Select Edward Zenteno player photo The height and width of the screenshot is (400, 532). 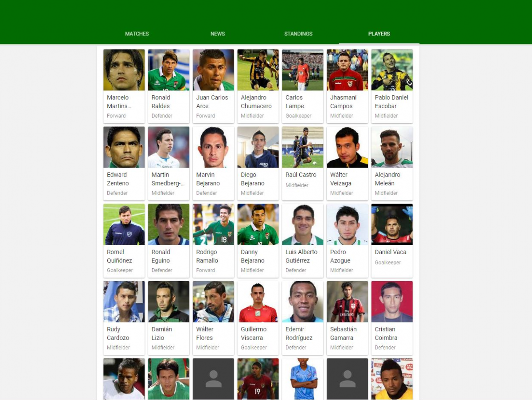pos(124,147)
